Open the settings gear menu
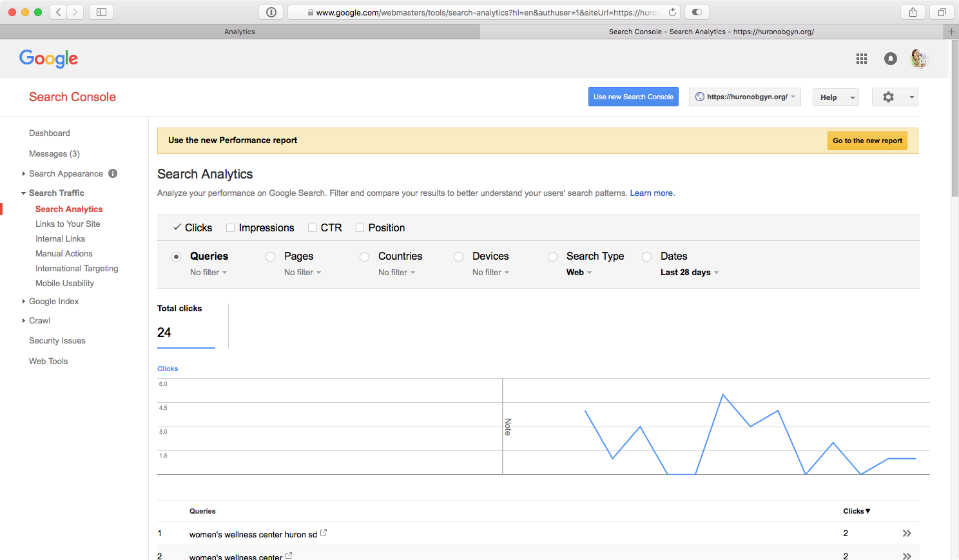This screenshot has width=959, height=560. [895, 97]
